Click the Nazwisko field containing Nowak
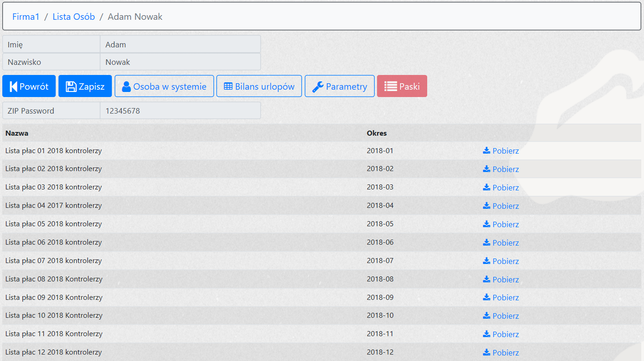644x361 pixels. pyautogui.click(x=180, y=62)
